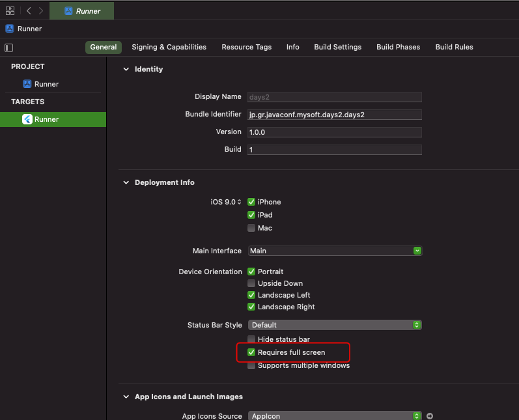The height and width of the screenshot is (420, 519).
Task: Click the Runner icon in the breadcrumb bar
Action: click(x=9, y=29)
